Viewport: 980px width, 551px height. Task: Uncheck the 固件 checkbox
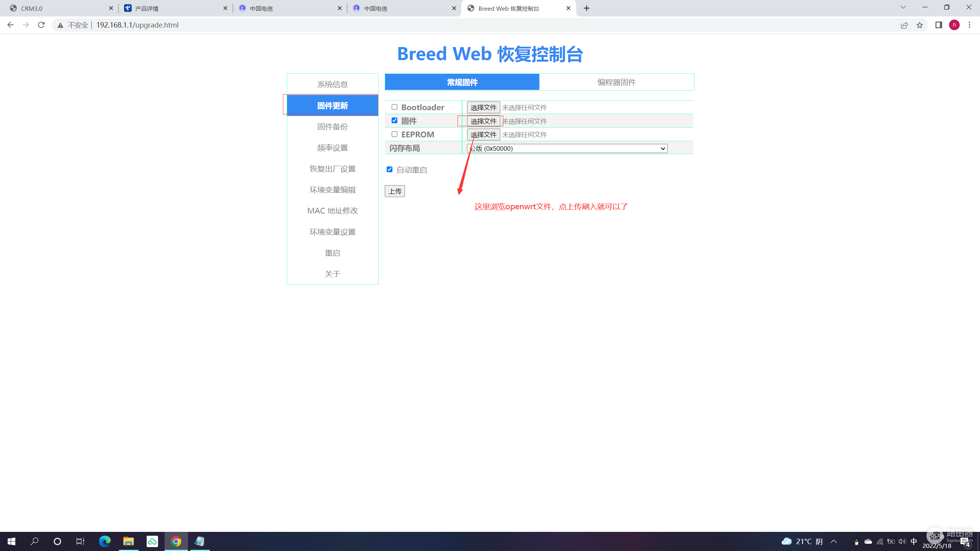[x=394, y=120]
